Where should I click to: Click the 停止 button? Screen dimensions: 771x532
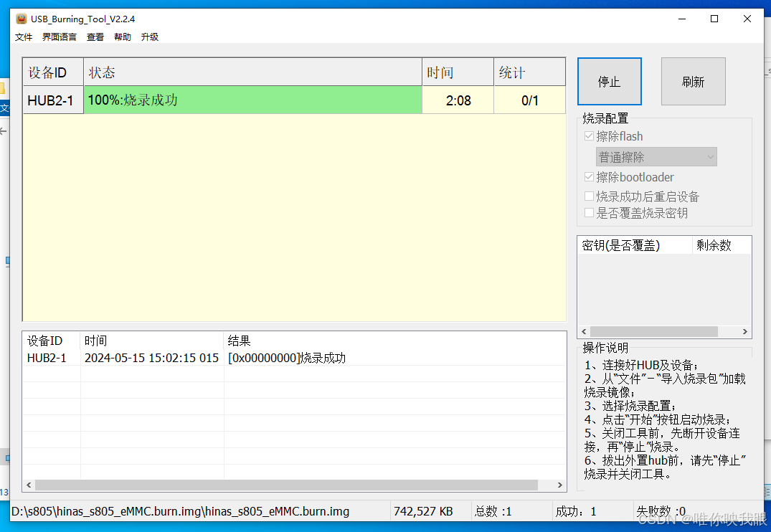tap(609, 82)
